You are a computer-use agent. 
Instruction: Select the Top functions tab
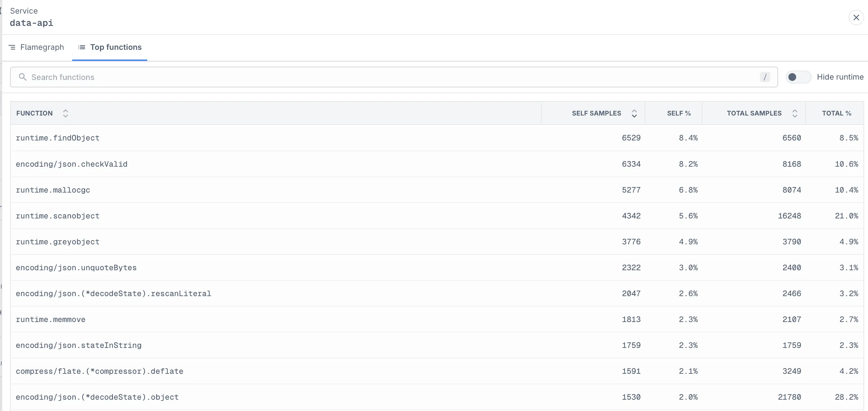[109, 47]
